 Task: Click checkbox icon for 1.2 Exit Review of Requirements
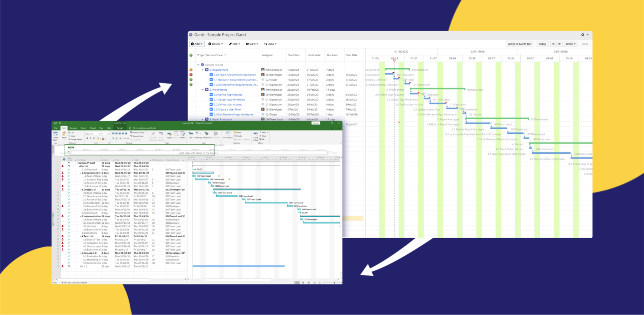(211, 84)
